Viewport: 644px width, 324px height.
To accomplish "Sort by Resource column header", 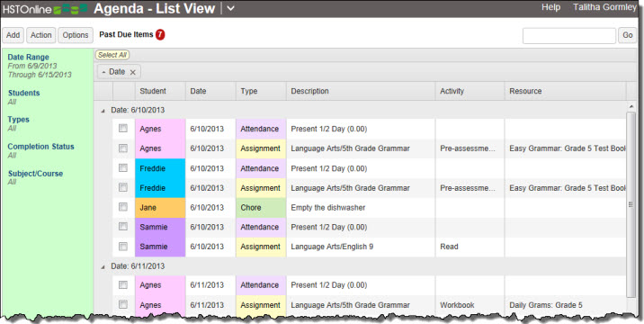I will tap(565, 91).
